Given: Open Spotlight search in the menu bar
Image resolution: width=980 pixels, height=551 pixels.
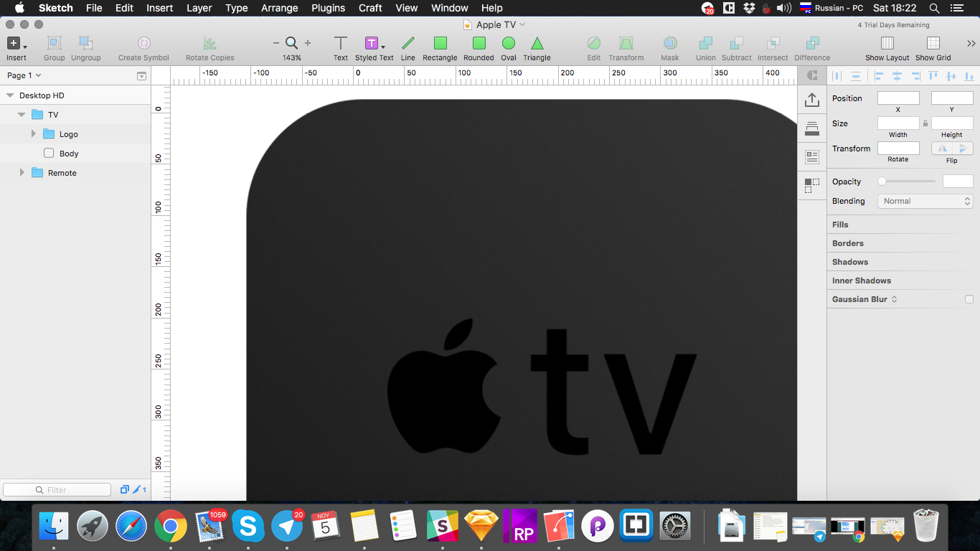Looking at the screenshot, I should (x=934, y=8).
